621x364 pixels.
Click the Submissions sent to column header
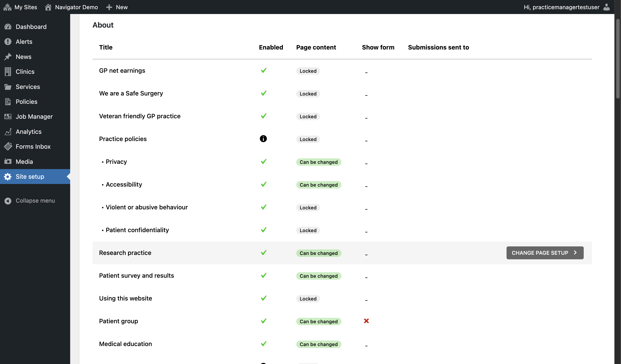(x=438, y=47)
